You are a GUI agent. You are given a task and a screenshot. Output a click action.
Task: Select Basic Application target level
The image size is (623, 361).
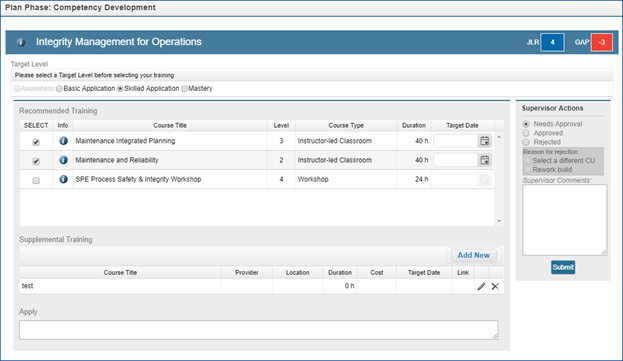coord(59,89)
